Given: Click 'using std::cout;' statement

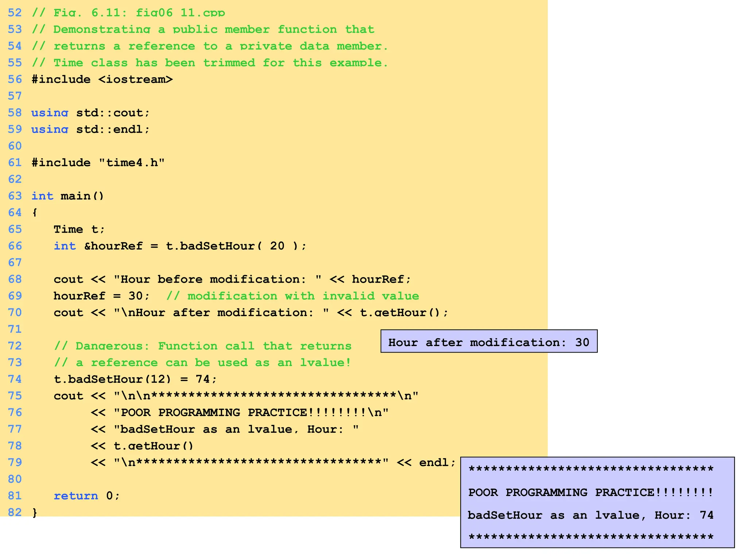Looking at the screenshot, I should pyautogui.click(x=90, y=113).
